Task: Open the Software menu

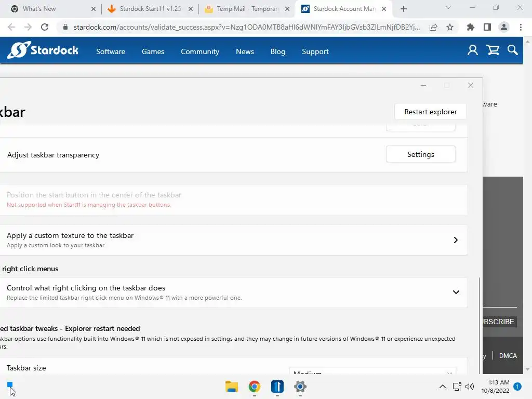Action: [111, 51]
